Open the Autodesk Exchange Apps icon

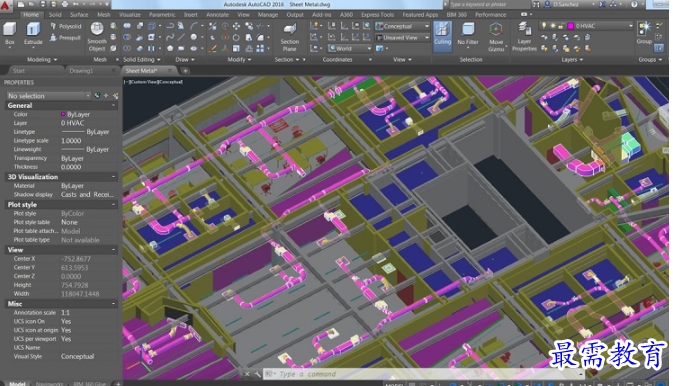pyautogui.click(x=602, y=4)
